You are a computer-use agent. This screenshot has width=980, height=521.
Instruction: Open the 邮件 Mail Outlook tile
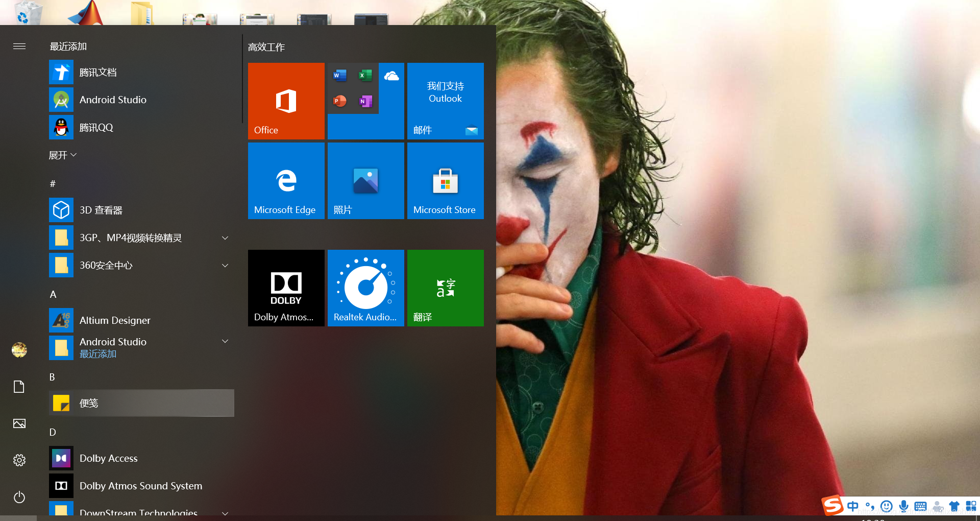click(446, 101)
